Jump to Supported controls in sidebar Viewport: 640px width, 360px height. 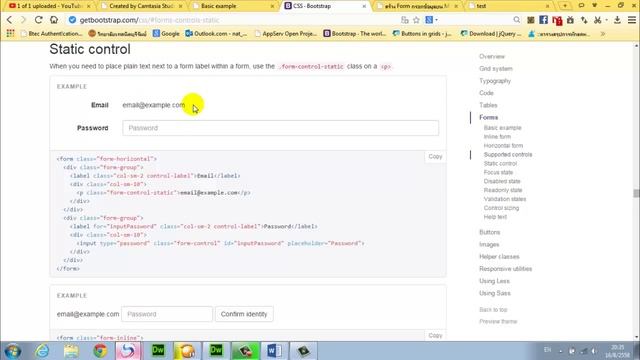click(508, 155)
